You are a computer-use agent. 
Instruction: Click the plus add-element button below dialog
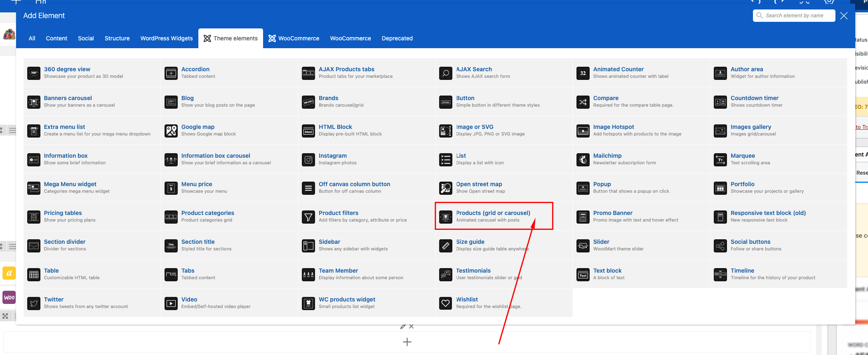[407, 342]
